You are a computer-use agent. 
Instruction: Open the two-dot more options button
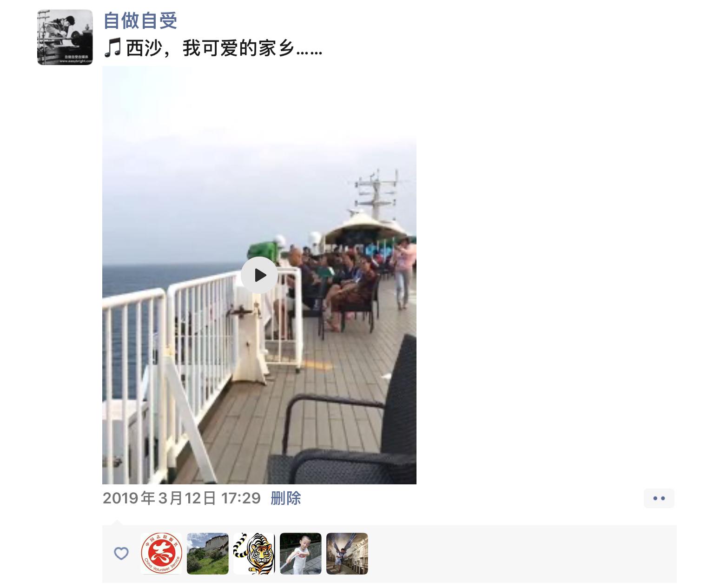659,498
